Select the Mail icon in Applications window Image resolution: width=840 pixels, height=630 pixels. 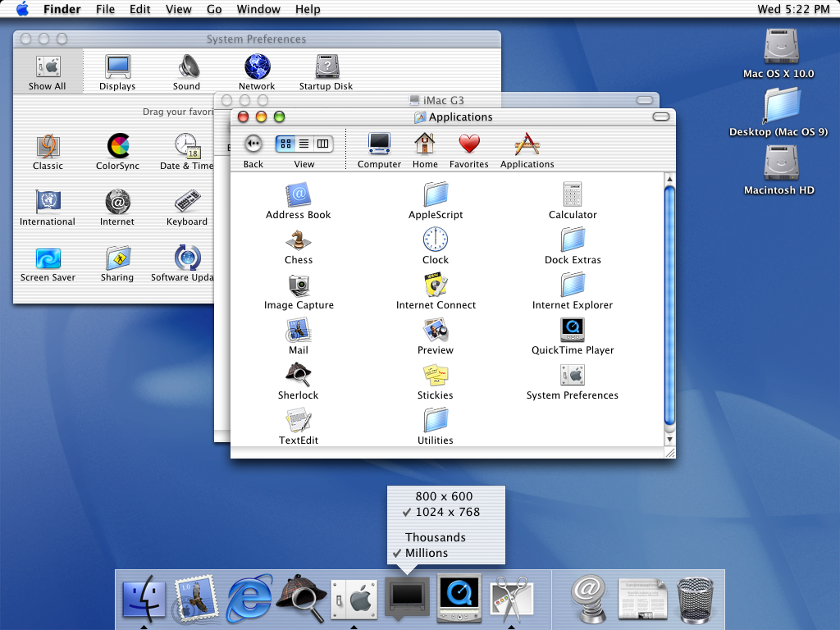[299, 330]
